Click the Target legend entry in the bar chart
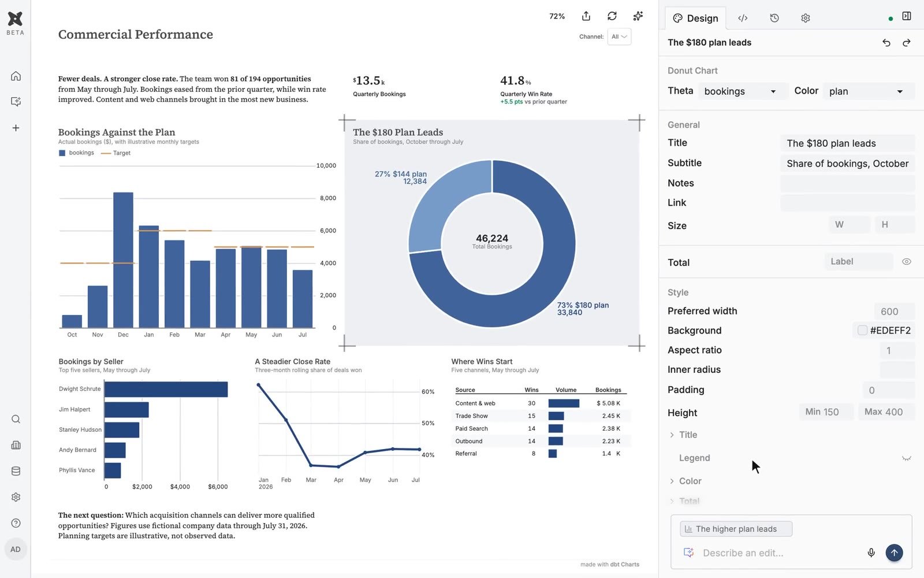Image resolution: width=924 pixels, height=578 pixels. (115, 153)
